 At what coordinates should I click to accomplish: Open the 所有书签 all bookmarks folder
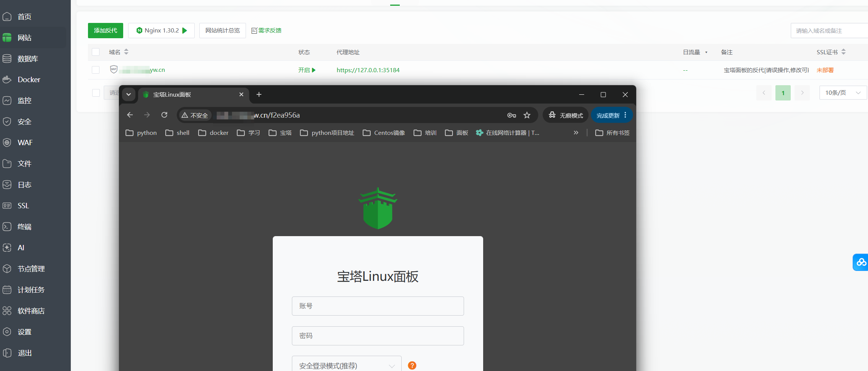[x=612, y=133]
